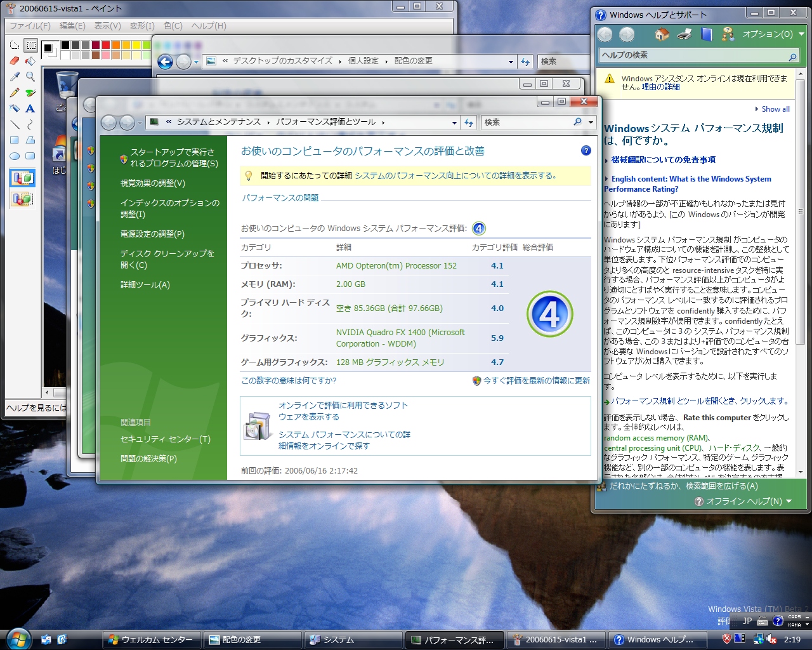Open the Offline Help dropdown
Image resolution: width=812 pixels, height=650 pixels.
[743, 501]
